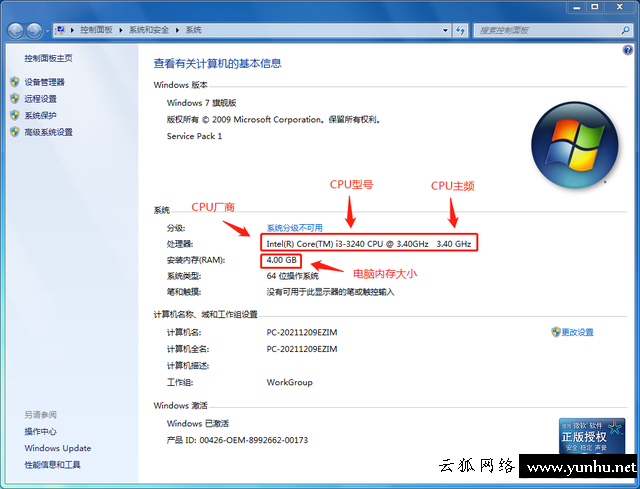The image size is (640, 489).
Task: Open Windows Update link
Action: click(x=58, y=448)
